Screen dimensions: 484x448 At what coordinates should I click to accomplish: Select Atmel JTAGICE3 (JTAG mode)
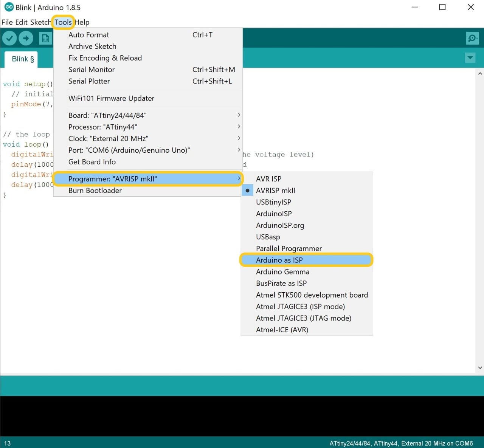click(307, 318)
